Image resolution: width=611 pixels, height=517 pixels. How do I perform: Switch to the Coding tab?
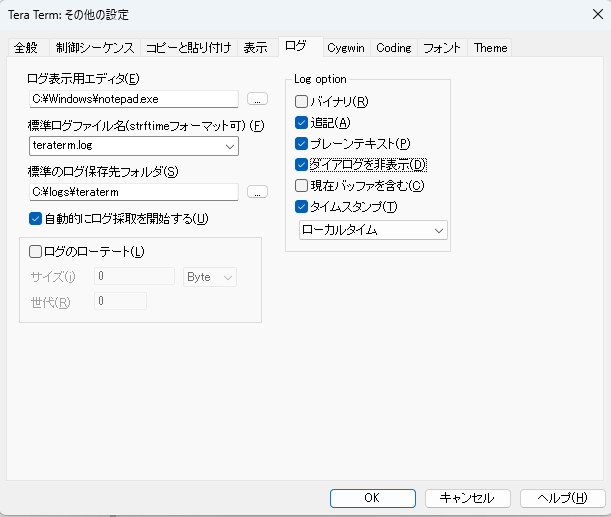coord(394,48)
